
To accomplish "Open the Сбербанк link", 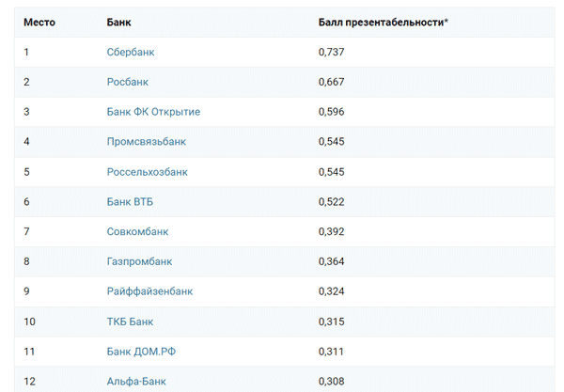I will coord(131,52).
